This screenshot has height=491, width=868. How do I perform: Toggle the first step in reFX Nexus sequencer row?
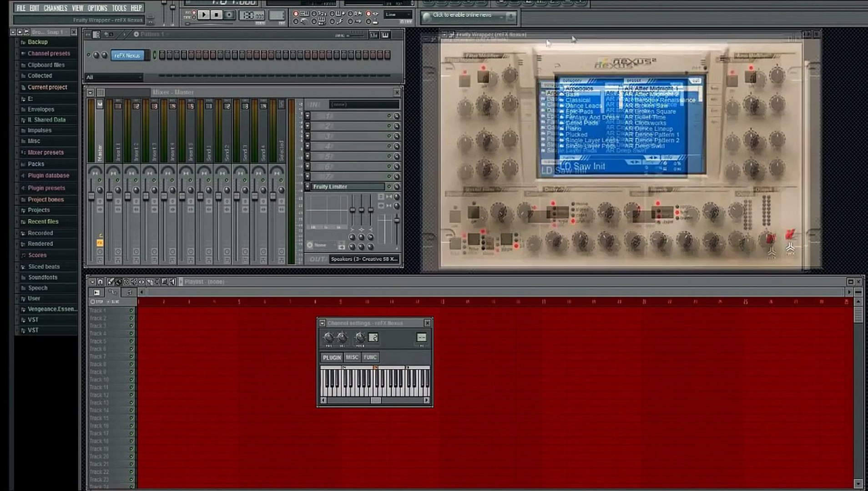[162, 55]
